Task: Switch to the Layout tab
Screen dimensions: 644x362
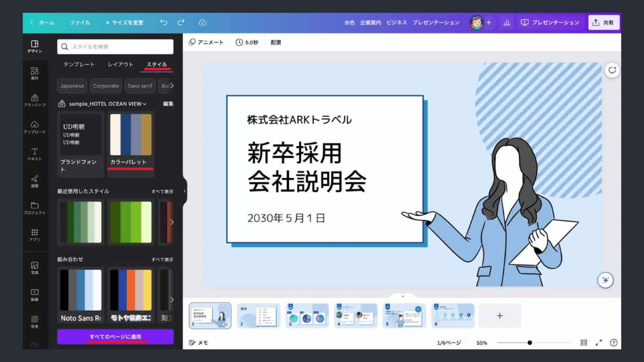Action: coord(120,65)
